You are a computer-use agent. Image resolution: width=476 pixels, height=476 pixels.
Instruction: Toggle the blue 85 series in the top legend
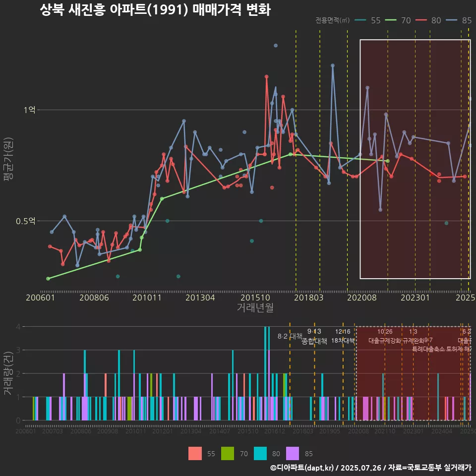point(458,20)
